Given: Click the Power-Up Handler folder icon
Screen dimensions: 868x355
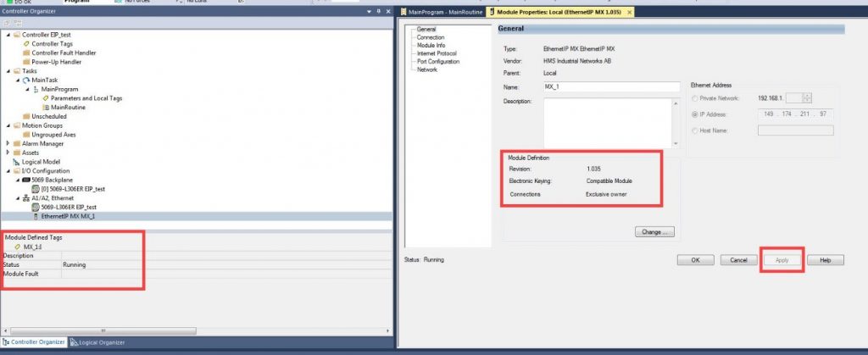Looking at the screenshot, I should pyautogui.click(x=26, y=62).
